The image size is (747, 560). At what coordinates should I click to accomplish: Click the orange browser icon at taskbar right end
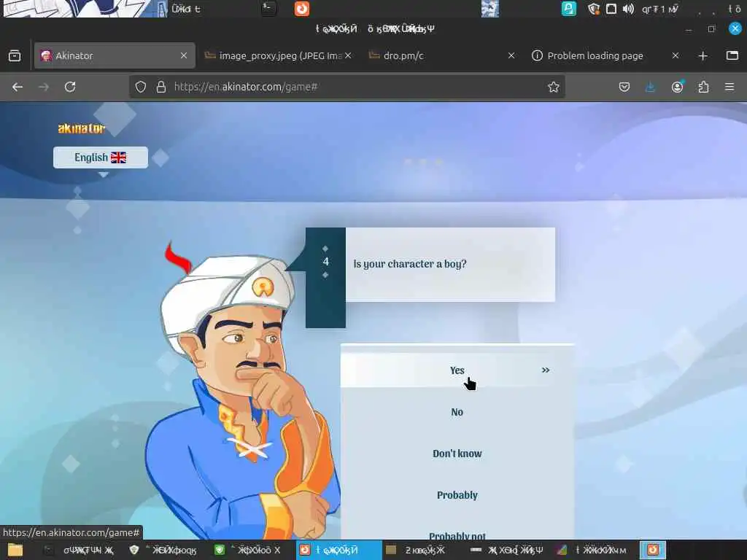[x=653, y=550]
